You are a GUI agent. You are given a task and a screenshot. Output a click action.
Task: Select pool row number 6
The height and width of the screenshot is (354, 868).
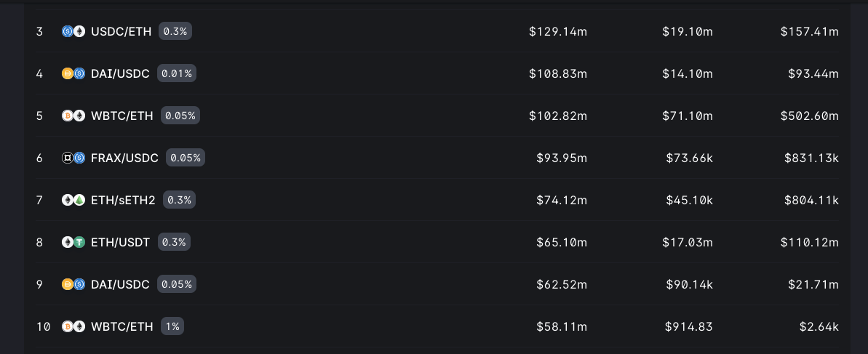click(40, 158)
